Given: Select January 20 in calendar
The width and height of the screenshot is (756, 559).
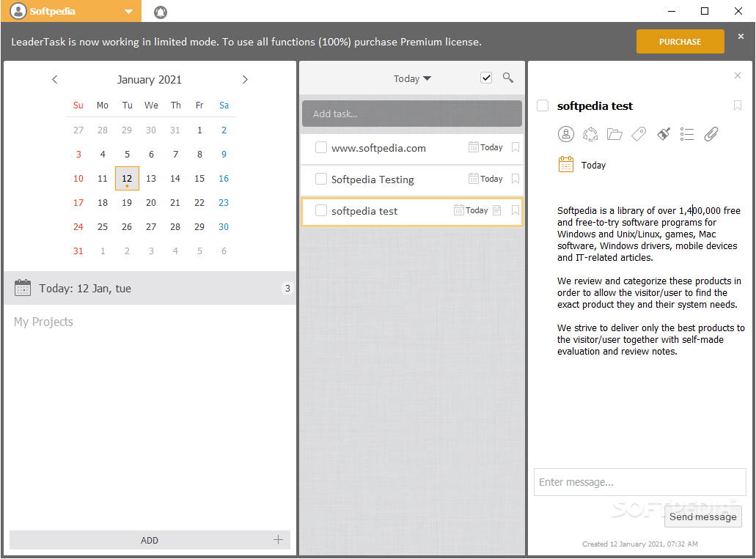Looking at the screenshot, I should (x=151, y=202).
